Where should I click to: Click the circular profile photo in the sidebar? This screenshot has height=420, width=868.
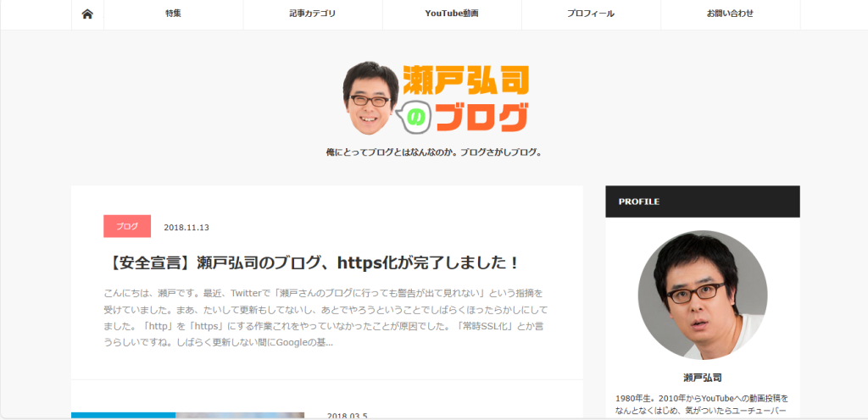coord(702,295)
